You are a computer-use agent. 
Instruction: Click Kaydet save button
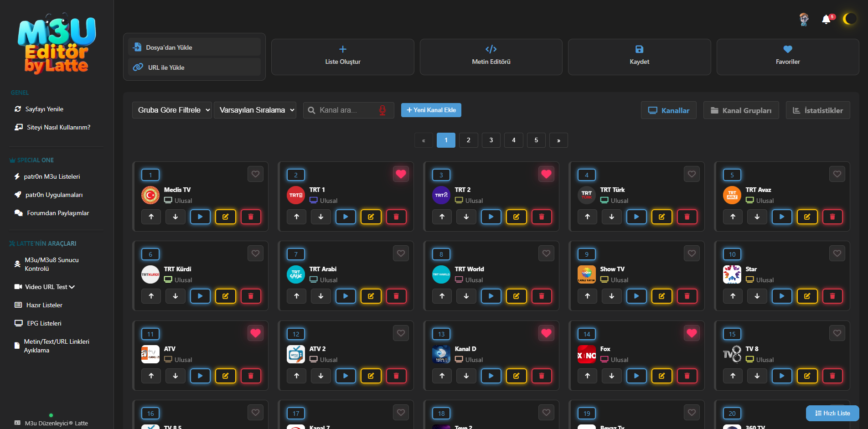[x=640, y=57]
